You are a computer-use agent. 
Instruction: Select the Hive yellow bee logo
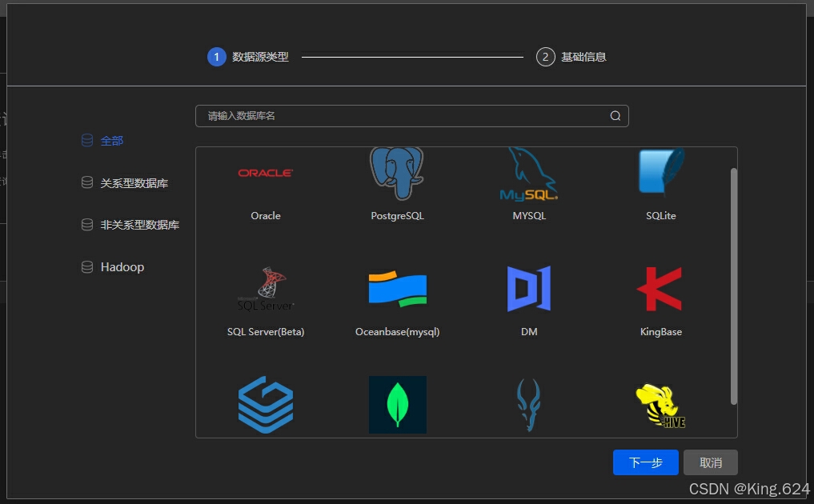tap(660, 406)
